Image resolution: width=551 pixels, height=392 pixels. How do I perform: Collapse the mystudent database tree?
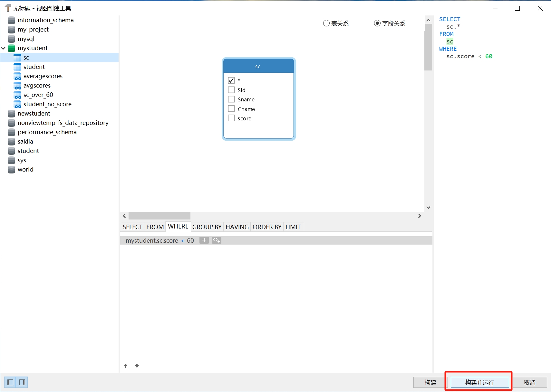click(3, 48)
